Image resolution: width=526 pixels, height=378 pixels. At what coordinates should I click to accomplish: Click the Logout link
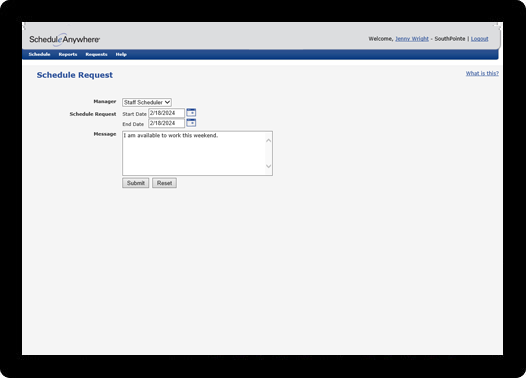coord(479,39)
